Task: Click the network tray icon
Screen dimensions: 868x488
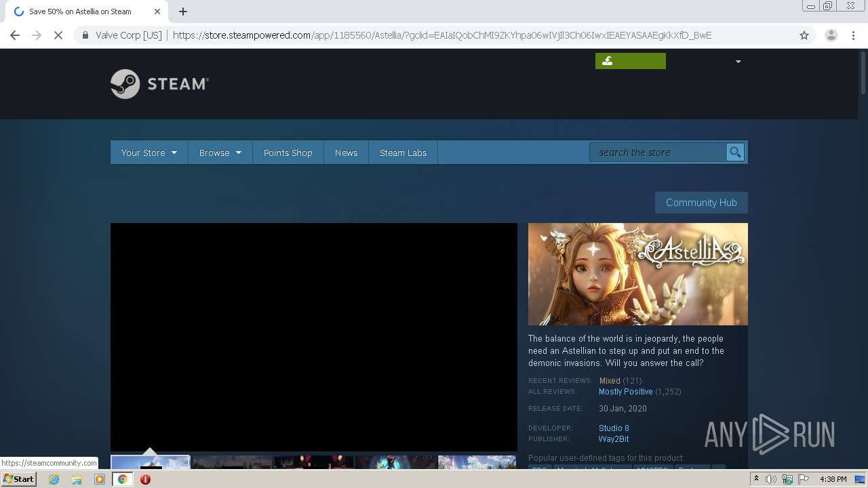Action: click(x=787, y=479)
